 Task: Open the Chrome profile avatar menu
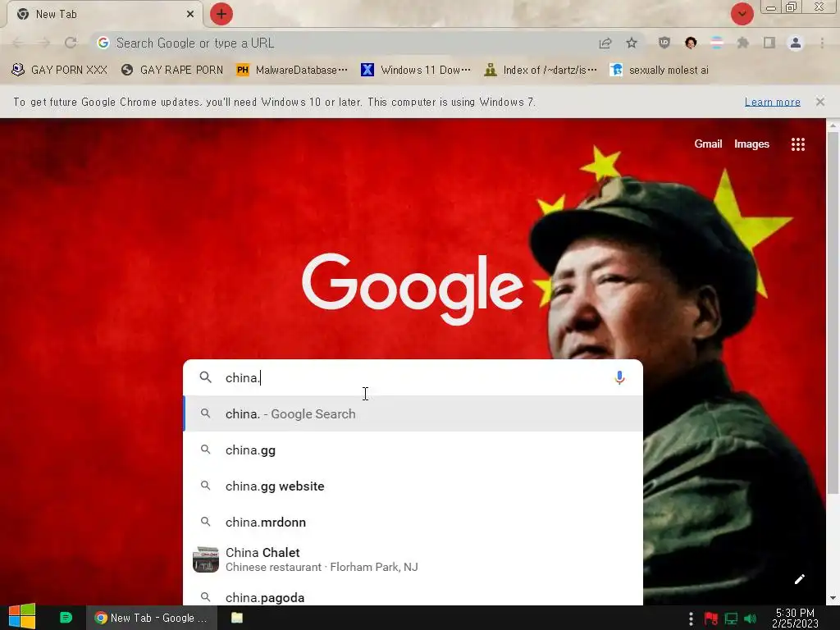click(x=796, y=43)
